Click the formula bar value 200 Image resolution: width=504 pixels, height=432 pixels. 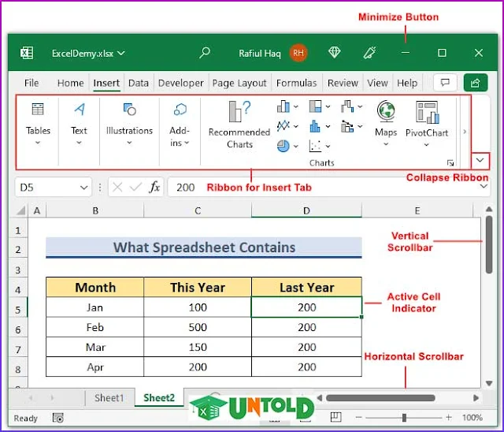186,187
